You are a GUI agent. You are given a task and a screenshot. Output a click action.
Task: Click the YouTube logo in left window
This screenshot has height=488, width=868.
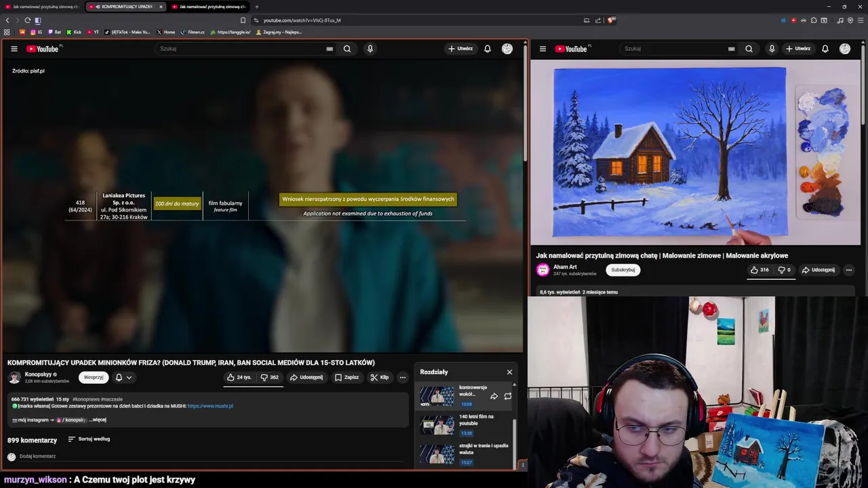[43, 49]
